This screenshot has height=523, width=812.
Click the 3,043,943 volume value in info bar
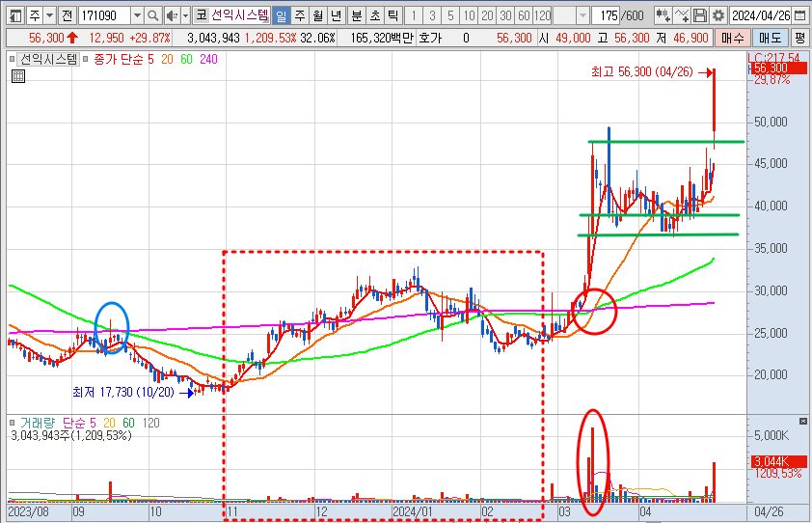click(x=213, y=38)
